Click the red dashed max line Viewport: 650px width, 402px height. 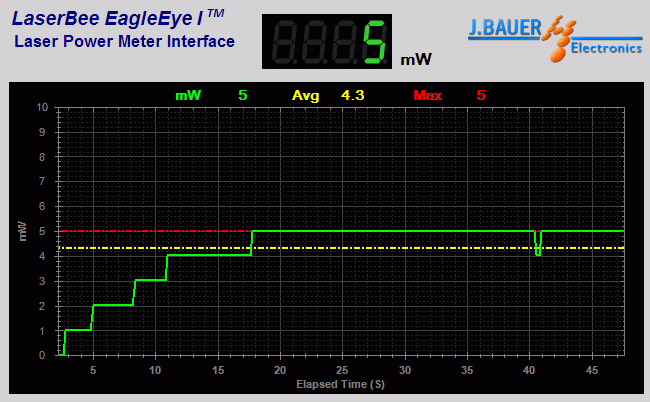pyautogui.click(x=155, y=231)
